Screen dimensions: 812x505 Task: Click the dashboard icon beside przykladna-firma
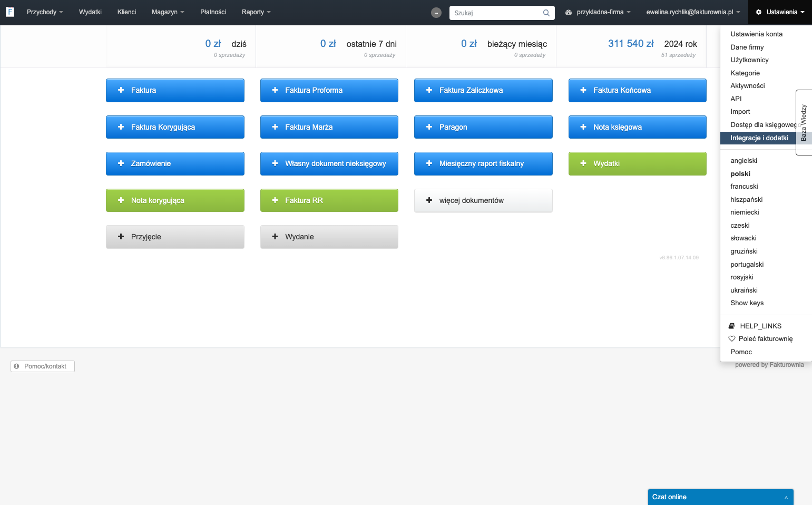coord(569,12)
